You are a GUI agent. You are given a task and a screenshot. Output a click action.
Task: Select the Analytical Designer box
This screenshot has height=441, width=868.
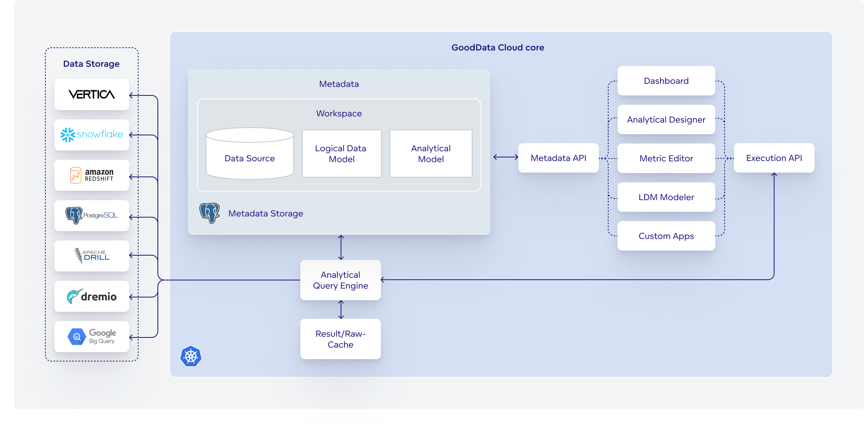[666, 119]
